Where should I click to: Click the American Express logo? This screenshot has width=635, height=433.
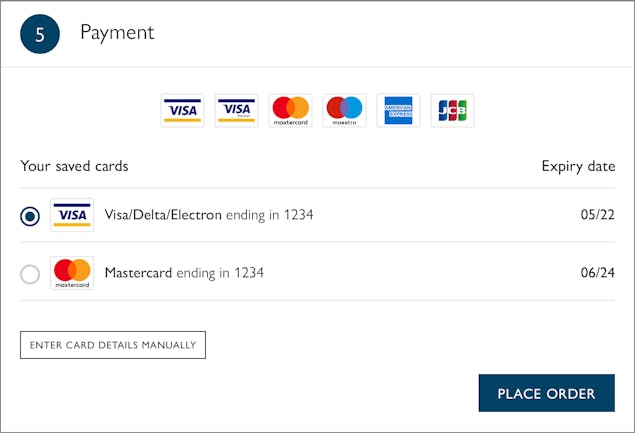(398, 111)
